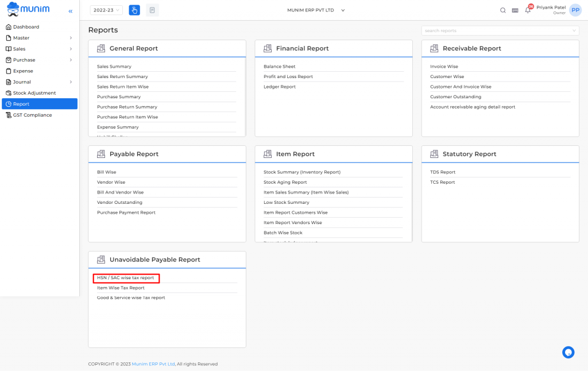Open Purchase Return Summary report

tap(127, 107)
